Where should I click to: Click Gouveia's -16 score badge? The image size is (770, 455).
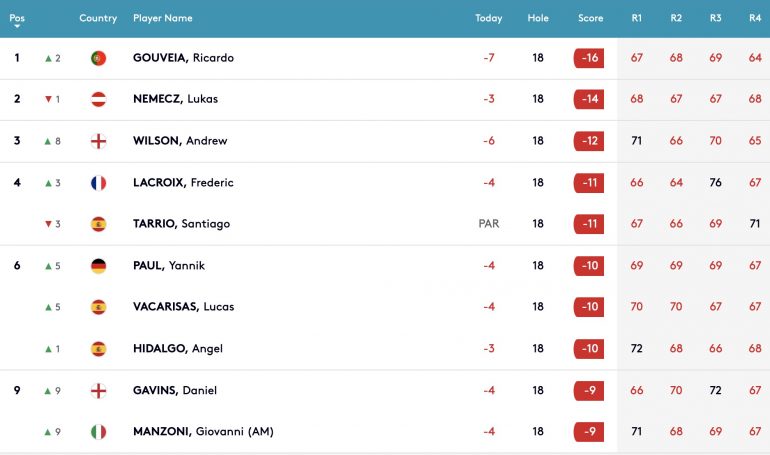coord(589,58)
